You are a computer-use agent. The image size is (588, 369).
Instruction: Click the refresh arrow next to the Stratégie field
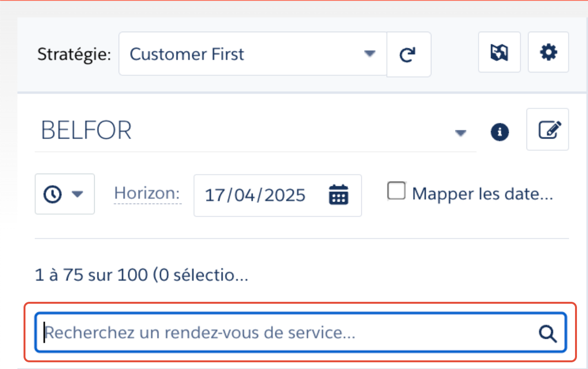pos(408,54)
